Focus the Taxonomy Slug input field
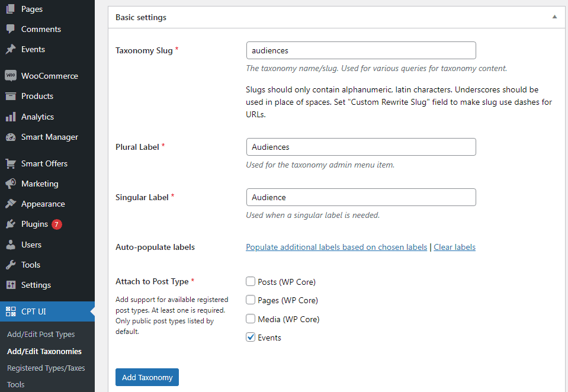The width and height of the screenshot is (568, 392). click(361, 50)
